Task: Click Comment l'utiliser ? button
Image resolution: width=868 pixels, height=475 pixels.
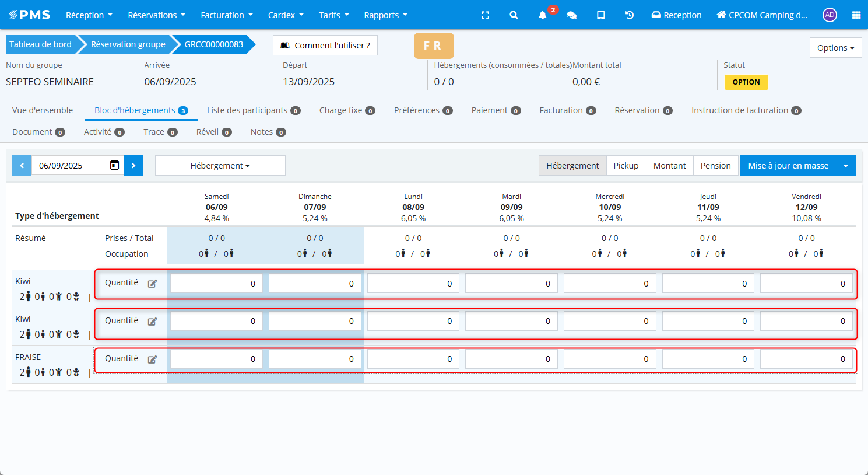Action: point(325,46)
